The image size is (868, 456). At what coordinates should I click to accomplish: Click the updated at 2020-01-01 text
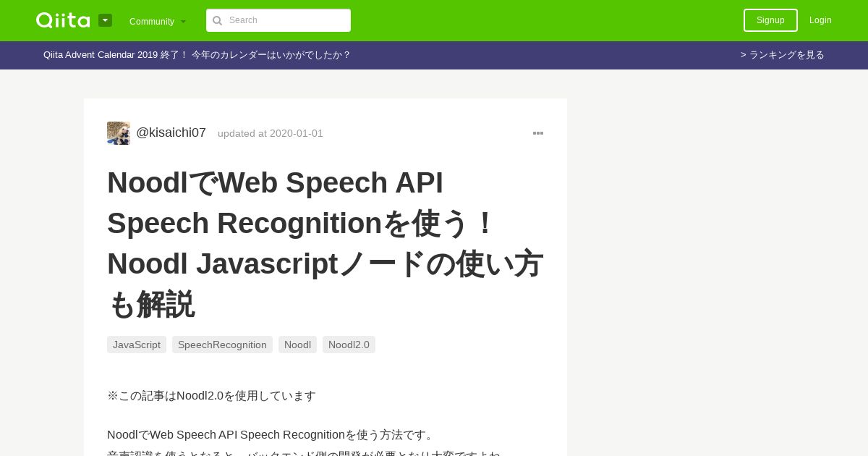271,133
